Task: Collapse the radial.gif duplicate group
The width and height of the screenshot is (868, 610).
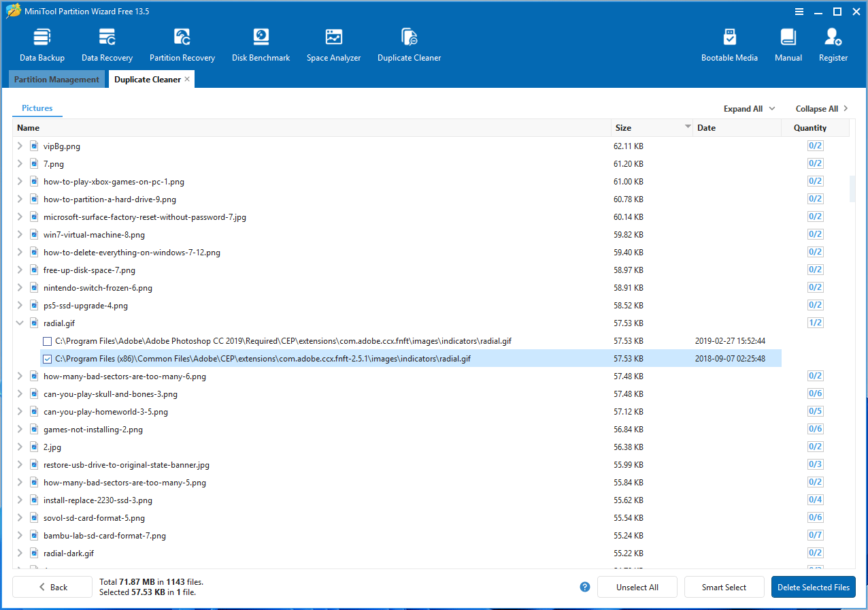Action: click(19, 323)
